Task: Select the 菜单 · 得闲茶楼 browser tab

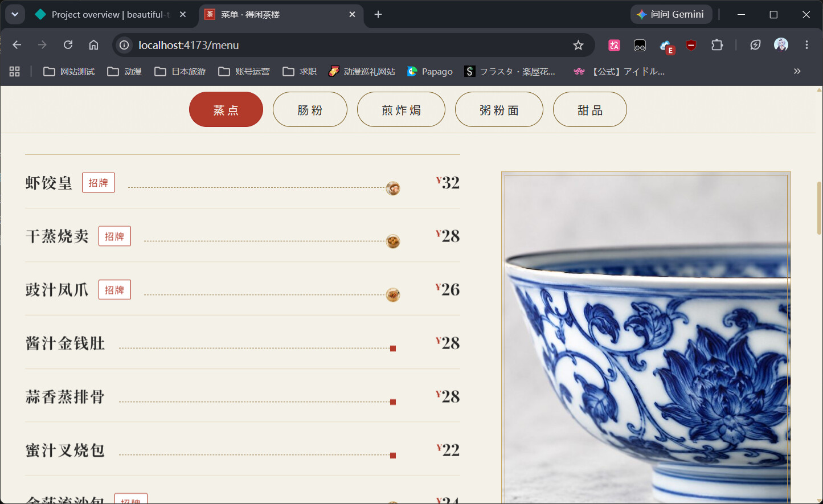Action: 281,14
